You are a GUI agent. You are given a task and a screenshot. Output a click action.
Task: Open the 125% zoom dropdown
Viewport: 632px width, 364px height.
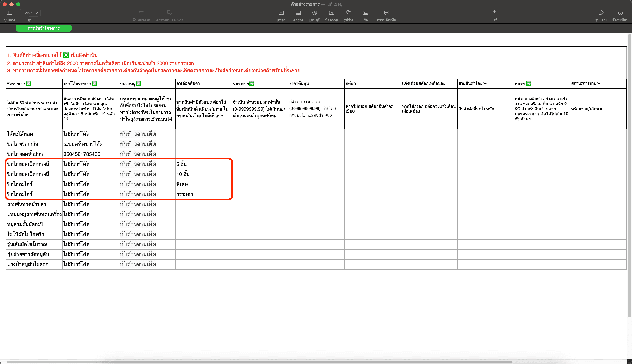30,13
